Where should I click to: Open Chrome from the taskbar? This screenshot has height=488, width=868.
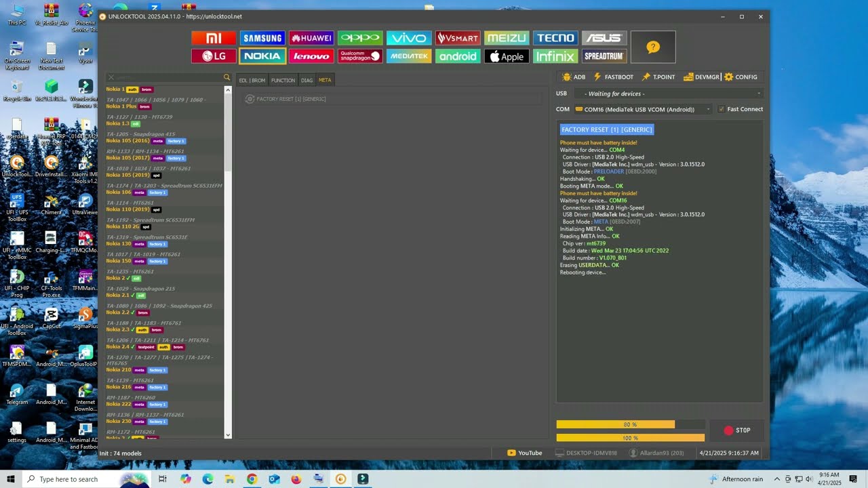tap(252, 479)
